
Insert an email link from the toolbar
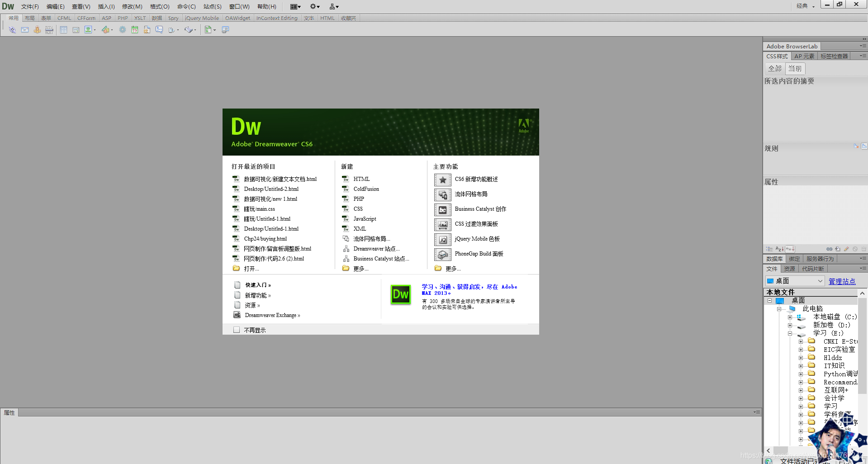(25, 30)
